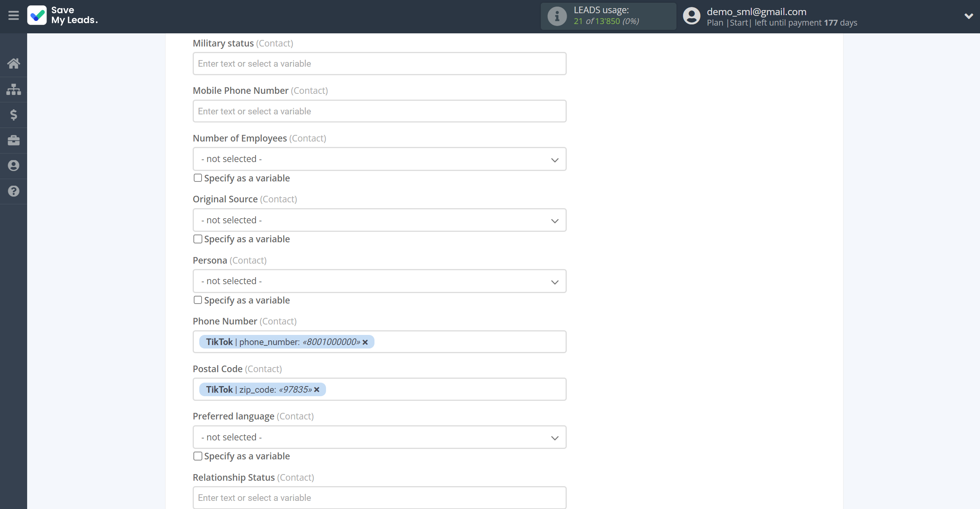This screenshot has width=980, height=509.
Task: Go to Home in the sidebar
Action: point(14,64)
